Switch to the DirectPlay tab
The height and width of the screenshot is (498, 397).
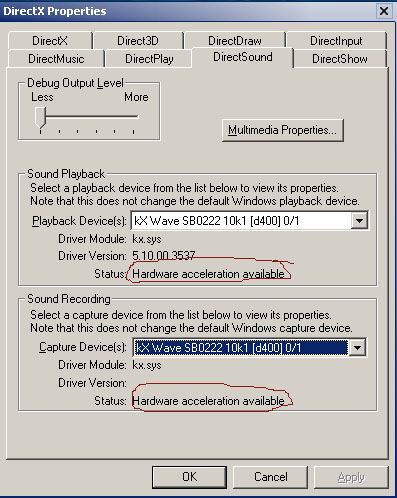pos(149,59)
